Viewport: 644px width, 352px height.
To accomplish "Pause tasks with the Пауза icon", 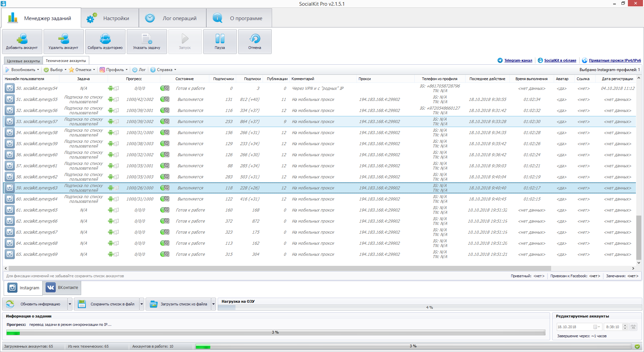I will [220, 39].
